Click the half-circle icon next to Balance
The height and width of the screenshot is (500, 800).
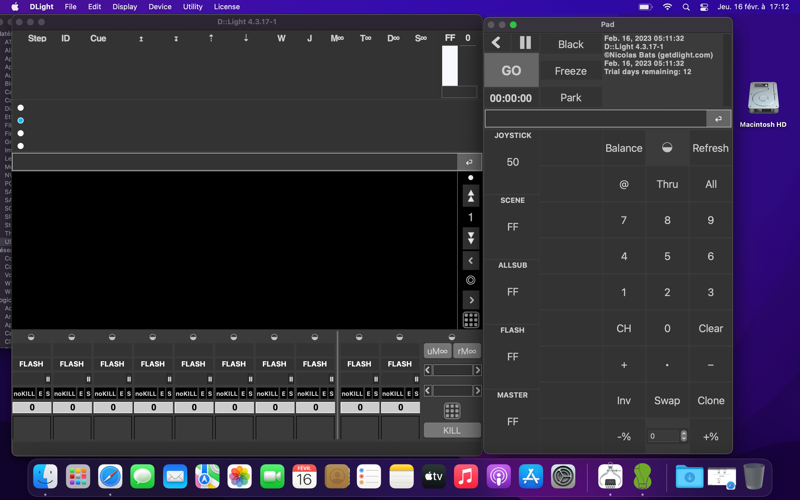667,148
